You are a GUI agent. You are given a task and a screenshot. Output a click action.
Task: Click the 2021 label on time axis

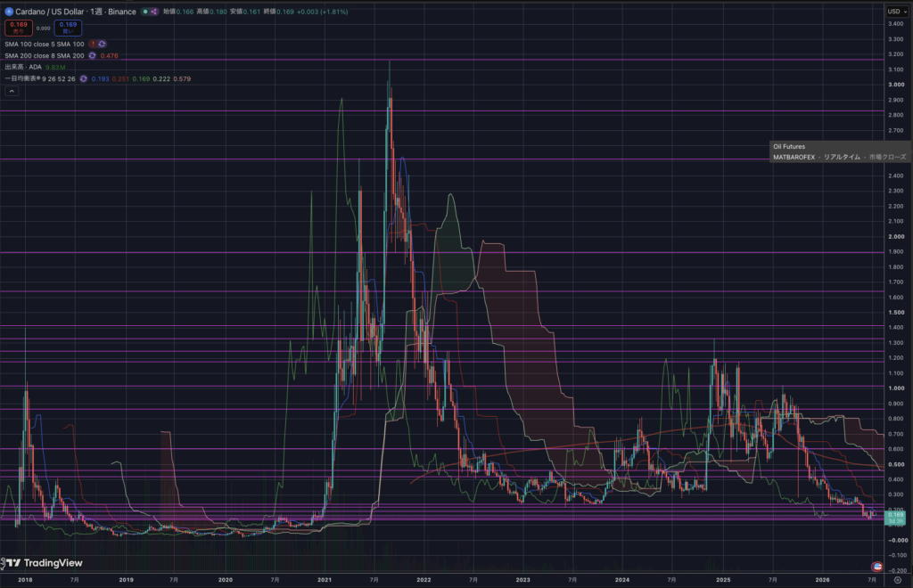(x=325, y=580)
